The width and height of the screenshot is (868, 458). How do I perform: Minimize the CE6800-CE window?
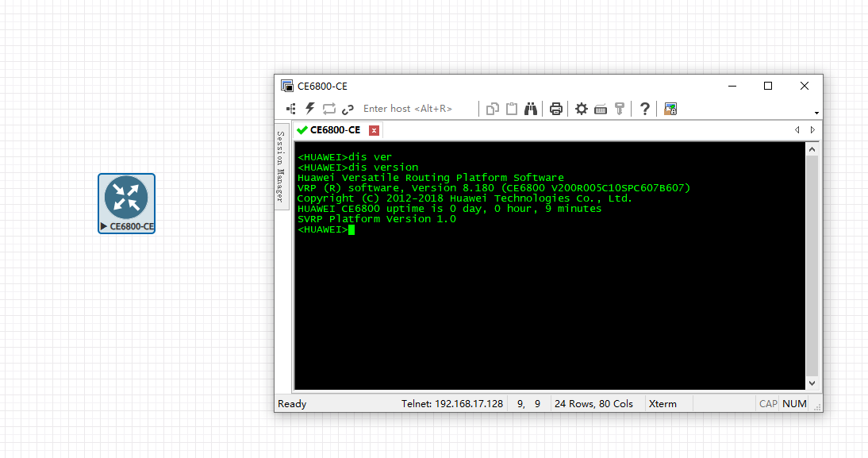coord(732,86)
